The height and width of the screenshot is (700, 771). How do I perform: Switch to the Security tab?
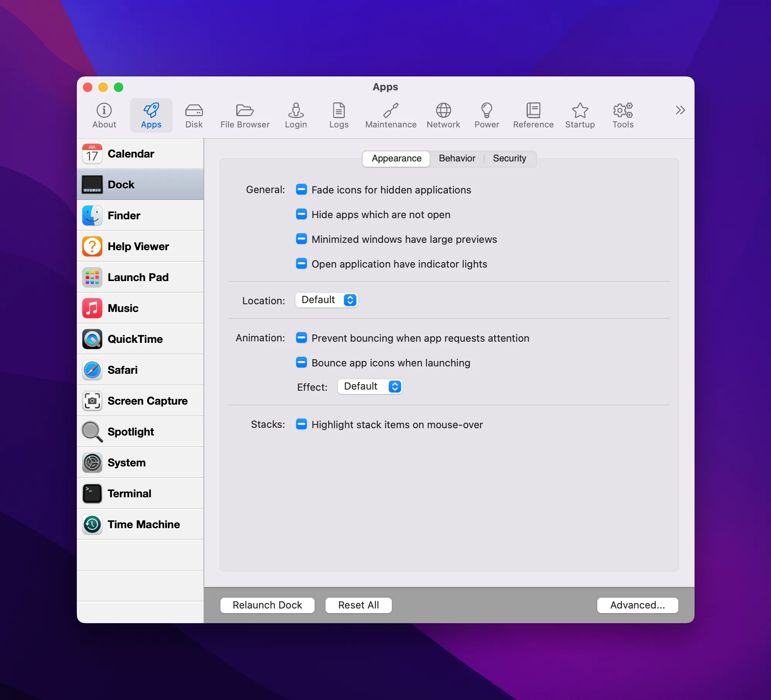click(509, 158)
